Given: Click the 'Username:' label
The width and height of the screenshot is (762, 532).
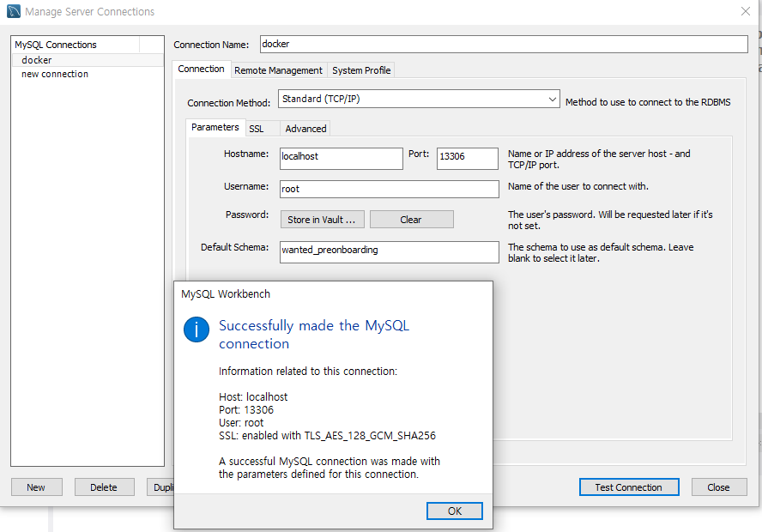Looking at the screenshot, I should tap(246, 186).
